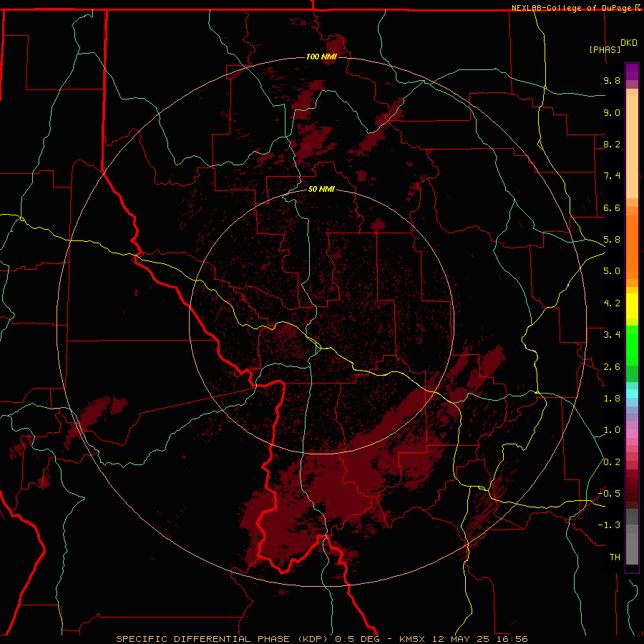Pick the peach segment of color bar

pyautogui.click(x=632, y=144)
